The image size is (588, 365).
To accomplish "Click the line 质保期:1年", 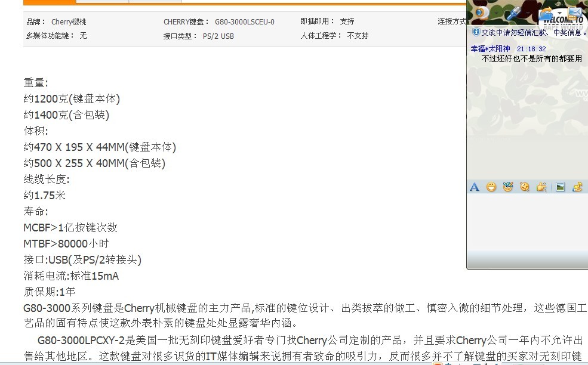I will click(50, 292).
